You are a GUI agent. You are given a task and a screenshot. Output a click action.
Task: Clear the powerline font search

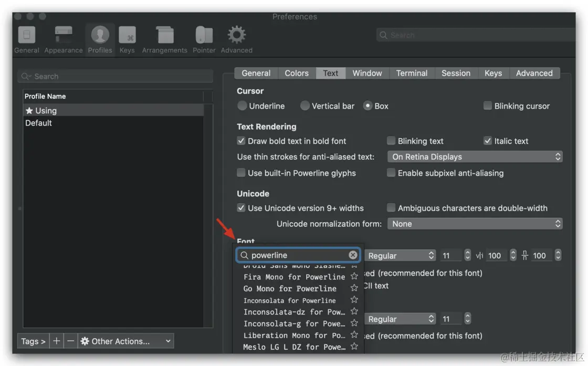(x=353, y=255)
